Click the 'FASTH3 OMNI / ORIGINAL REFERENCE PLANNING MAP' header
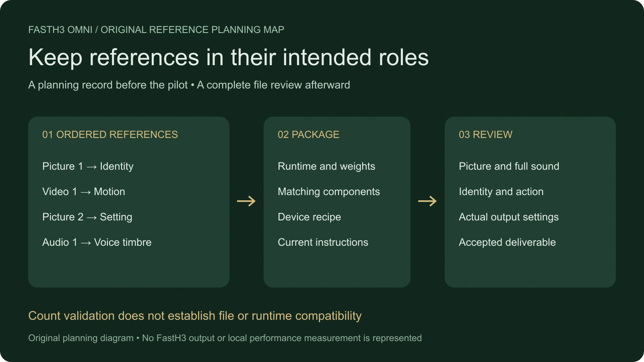This screenshot has height=362, width=644. [x=156, y=30]
